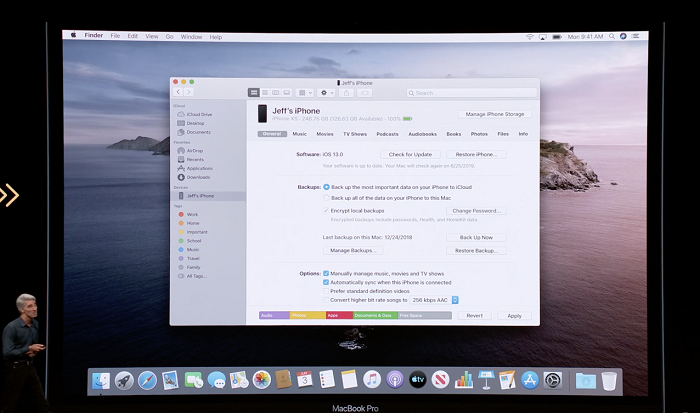Open Spotlight search in menu bar
The image size is (700, 413).
[612, 37]
